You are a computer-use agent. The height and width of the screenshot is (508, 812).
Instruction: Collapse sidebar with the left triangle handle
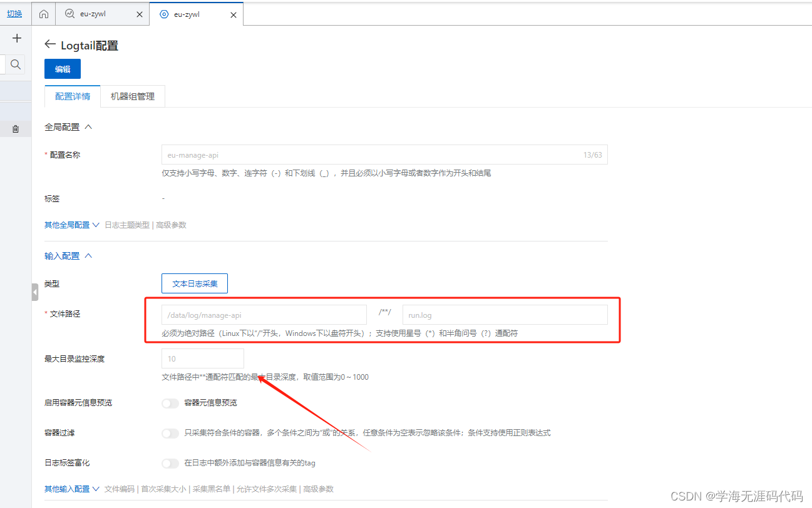[35, 292]
